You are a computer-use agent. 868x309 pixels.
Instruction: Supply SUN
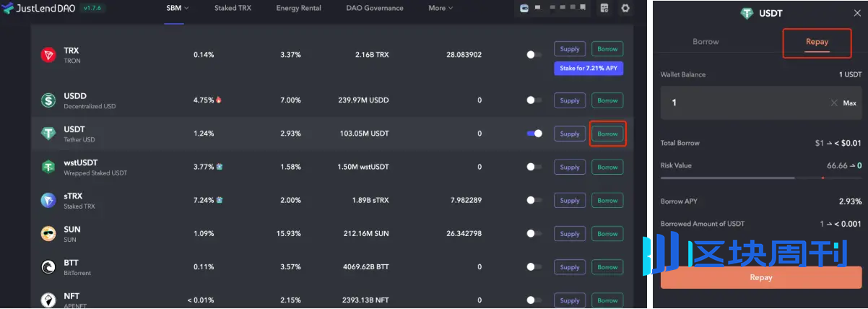click(570, 234)
